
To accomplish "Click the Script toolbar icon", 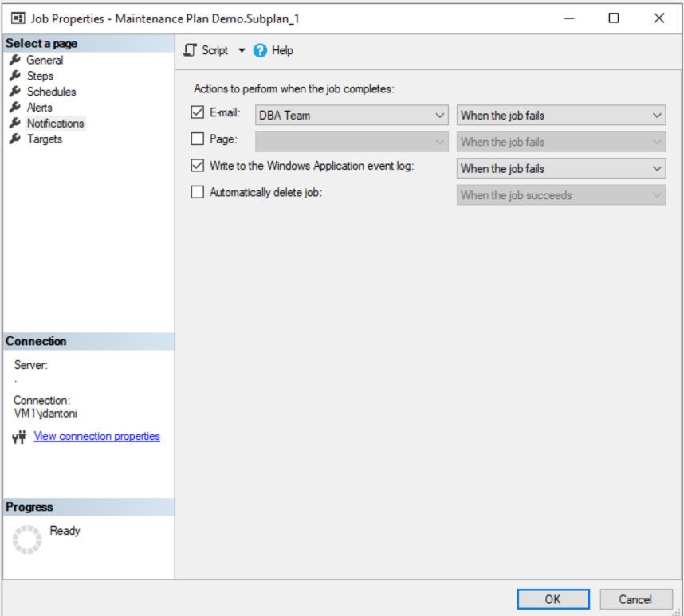I will [190, 50].
